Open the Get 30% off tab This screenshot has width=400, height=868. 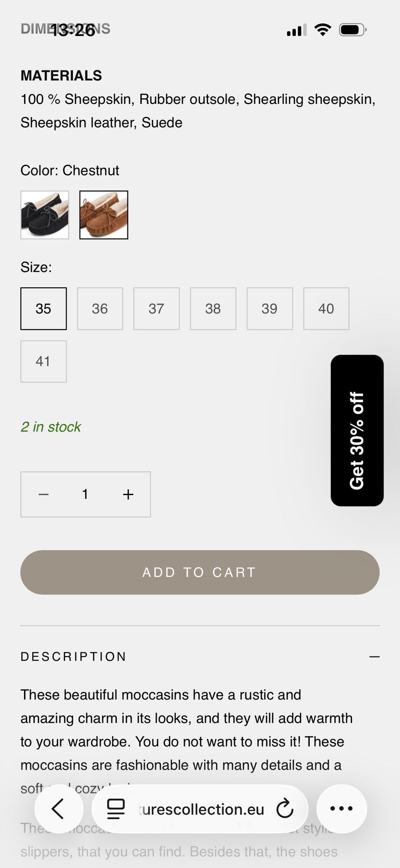click(357, 430)
